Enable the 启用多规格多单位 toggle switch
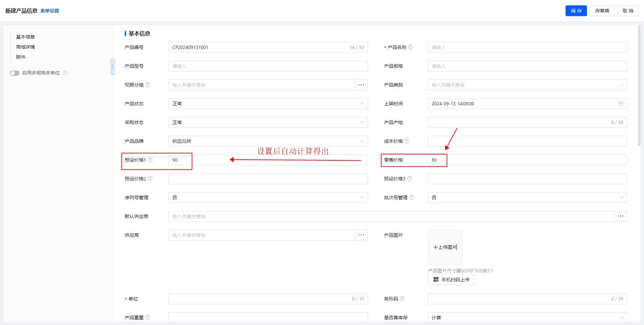644x325 pixels. tap(15, 73)
